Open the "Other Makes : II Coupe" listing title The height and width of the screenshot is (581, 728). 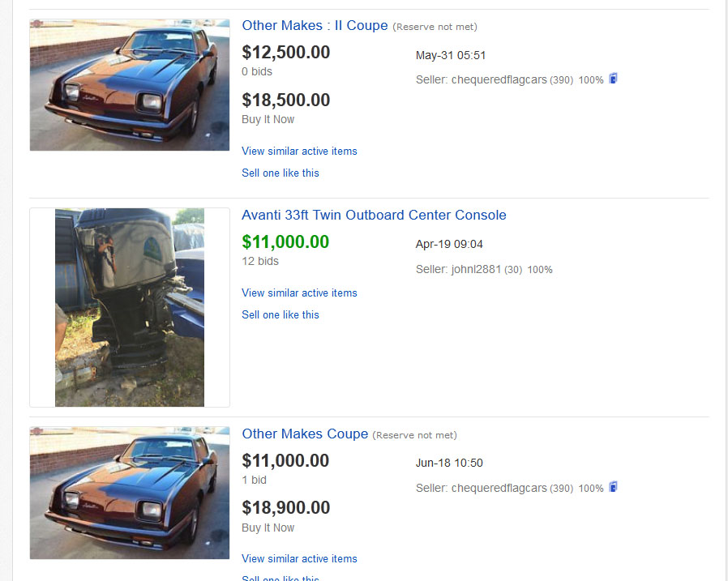[x=315, y=26]
